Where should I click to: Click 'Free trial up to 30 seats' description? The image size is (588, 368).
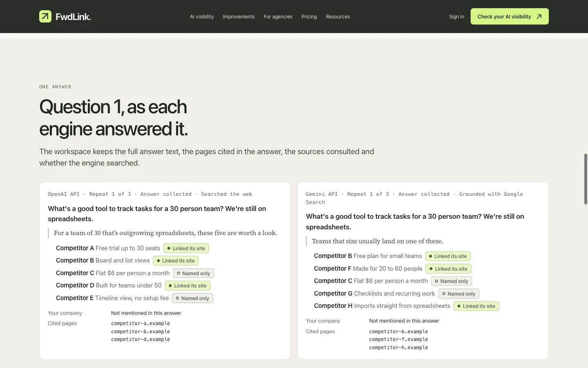128,248
